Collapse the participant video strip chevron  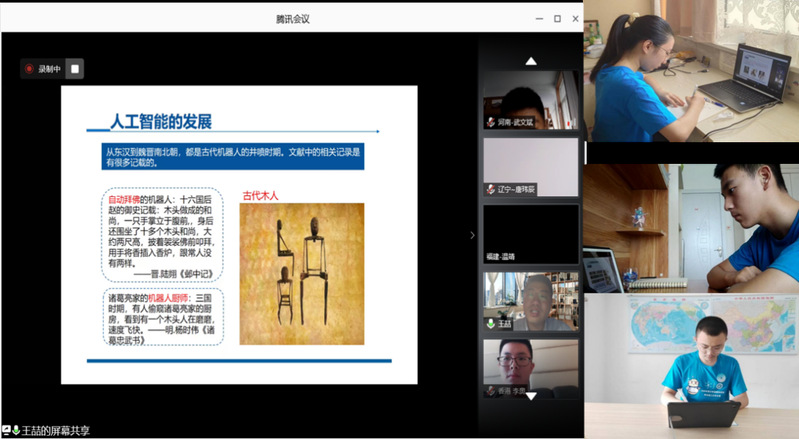coord(472,235)
